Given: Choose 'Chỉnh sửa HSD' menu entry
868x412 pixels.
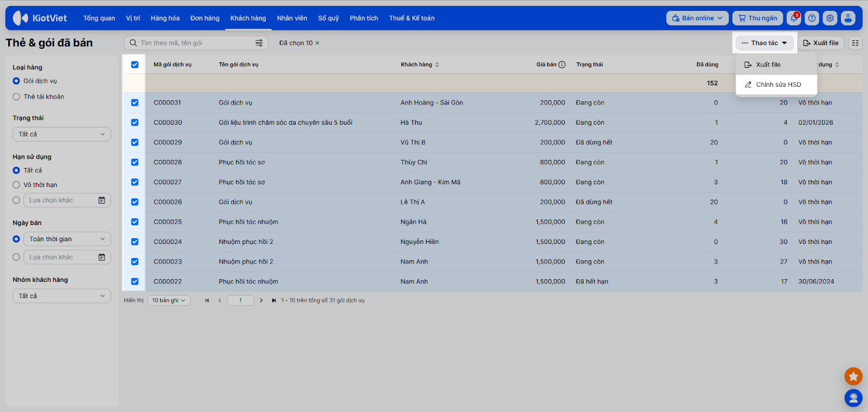Looking at the screenshot, I should tap(777, 85).
